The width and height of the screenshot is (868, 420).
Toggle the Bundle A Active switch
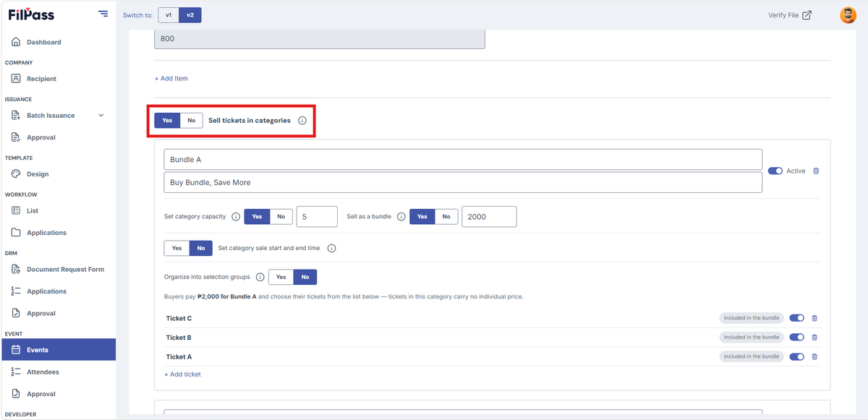coord(775,171)
